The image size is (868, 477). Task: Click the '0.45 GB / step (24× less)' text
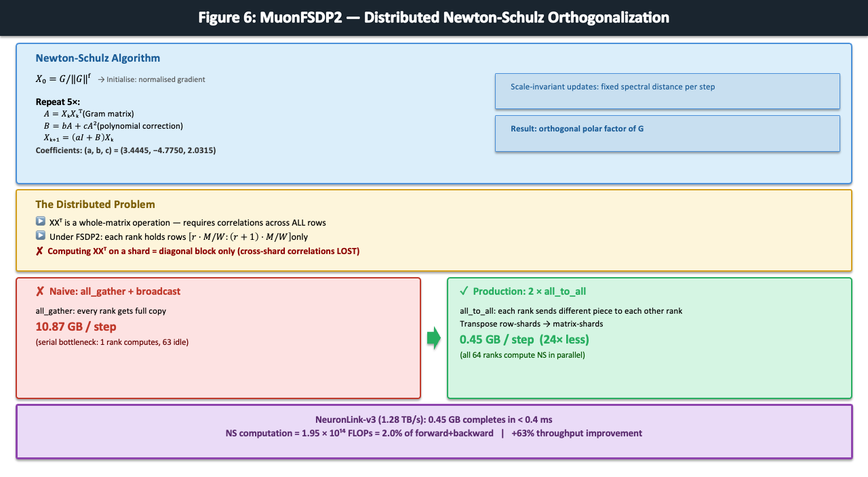pyautogui.click(x=524, y=339)
